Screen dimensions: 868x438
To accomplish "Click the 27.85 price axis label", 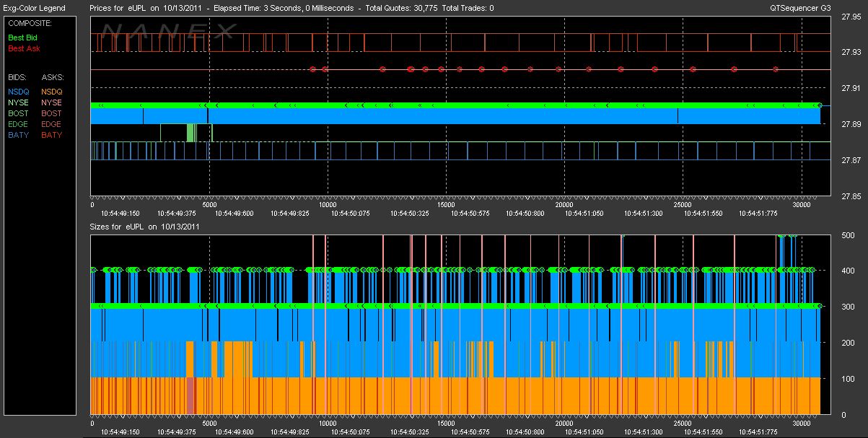I will [851, 196].
